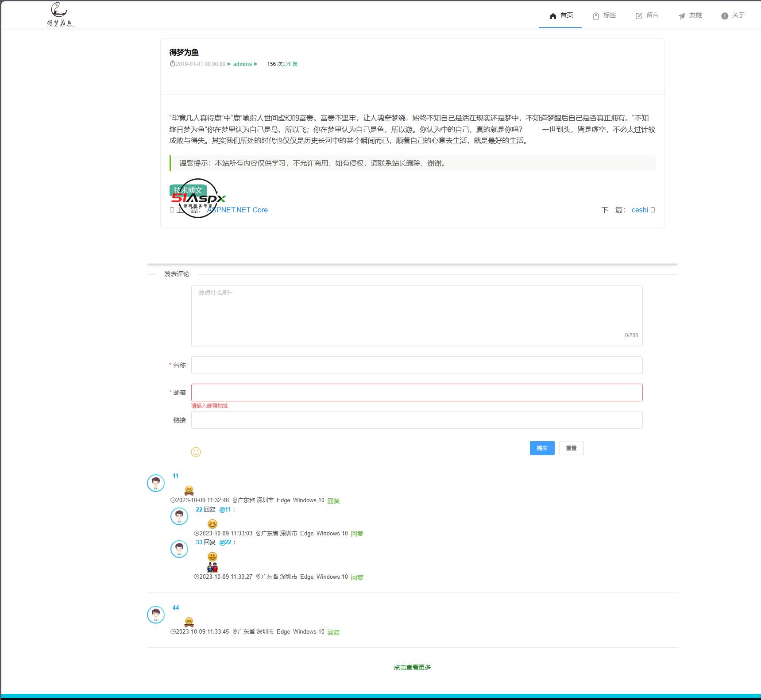The height and width of the screenshot is (700, 761).
Task: Open the 标签 tags tab
Action: pos(603,15)
